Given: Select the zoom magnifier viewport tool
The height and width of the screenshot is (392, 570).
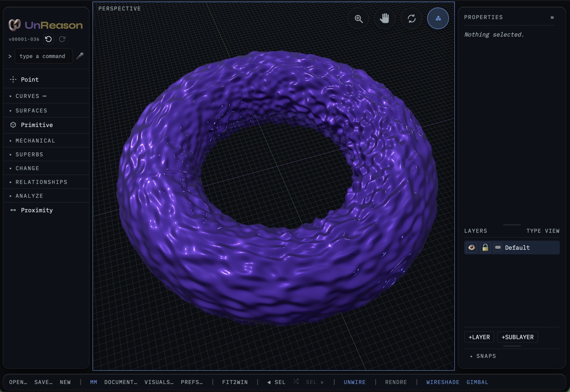Looking at the screenshot, I should (x=358, y=18).
